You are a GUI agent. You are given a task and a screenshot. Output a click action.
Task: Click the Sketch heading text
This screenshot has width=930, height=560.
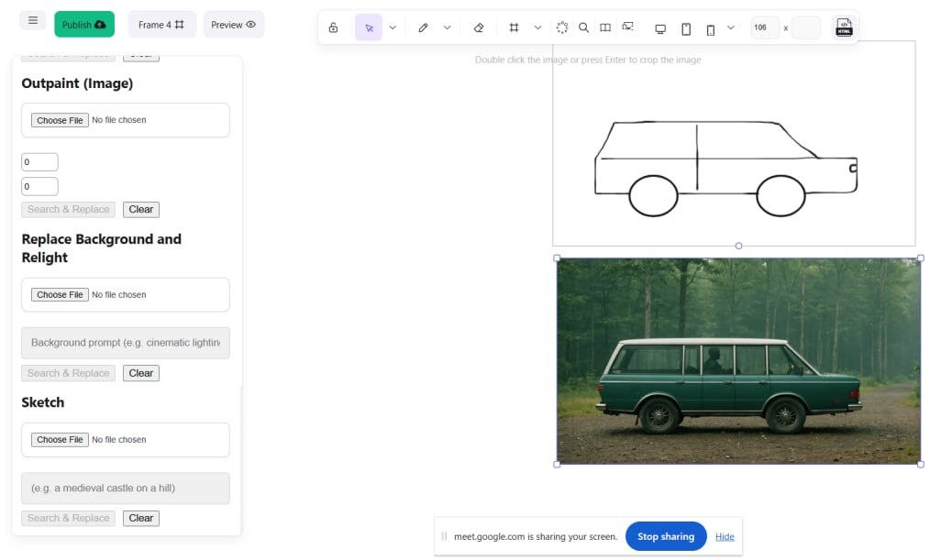pos(43,402)
